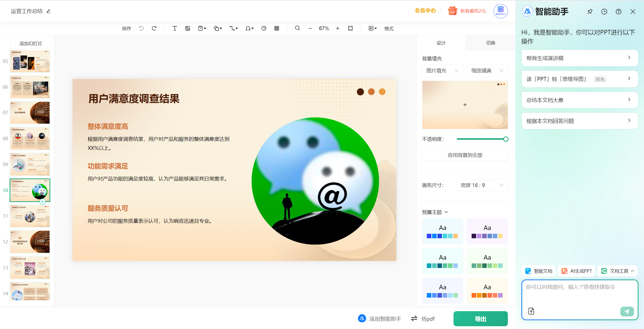This screenshot has width=644, height=329.
Task: Select the WeChat circular image on slide
Action: pyautogui.click(x=315, y=181)
